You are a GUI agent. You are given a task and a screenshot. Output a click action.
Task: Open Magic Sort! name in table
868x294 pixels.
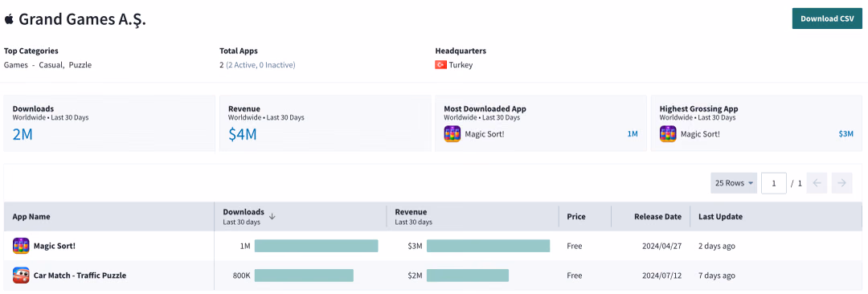pyautogui.click(x=55, y=246)
